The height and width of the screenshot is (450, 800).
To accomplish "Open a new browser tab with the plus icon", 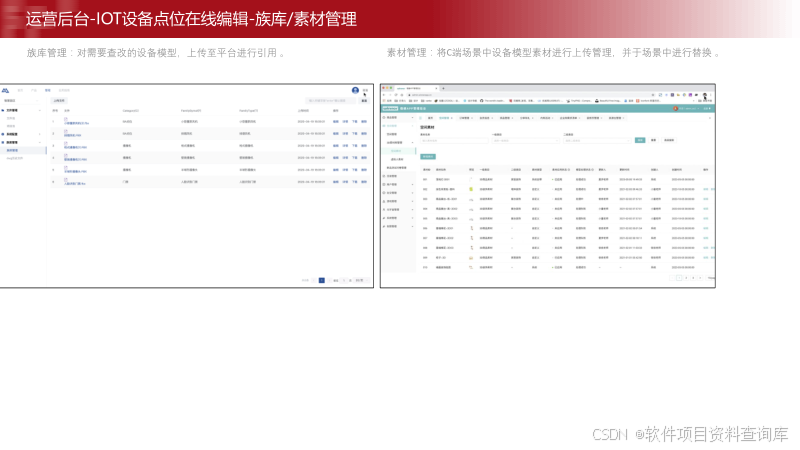I will (443, 88).
